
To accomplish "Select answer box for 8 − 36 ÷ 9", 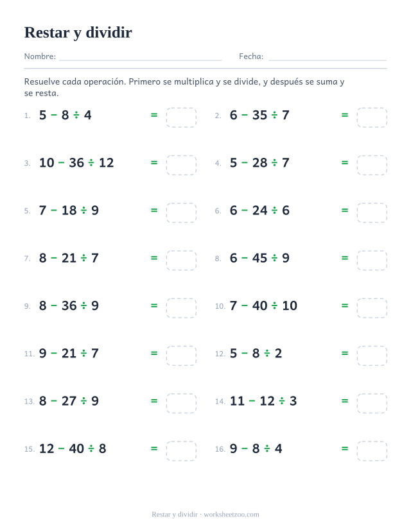I will tap(181, 308).
